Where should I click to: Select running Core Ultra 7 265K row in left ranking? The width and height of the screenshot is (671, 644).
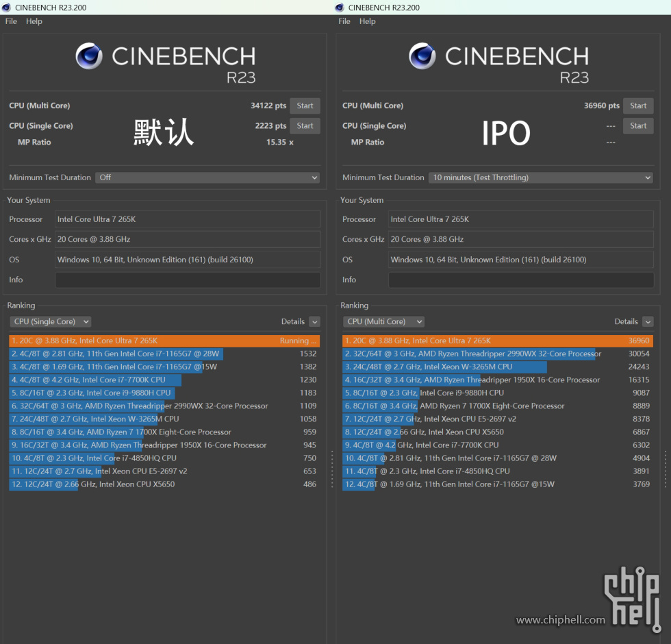coord(164,341)
